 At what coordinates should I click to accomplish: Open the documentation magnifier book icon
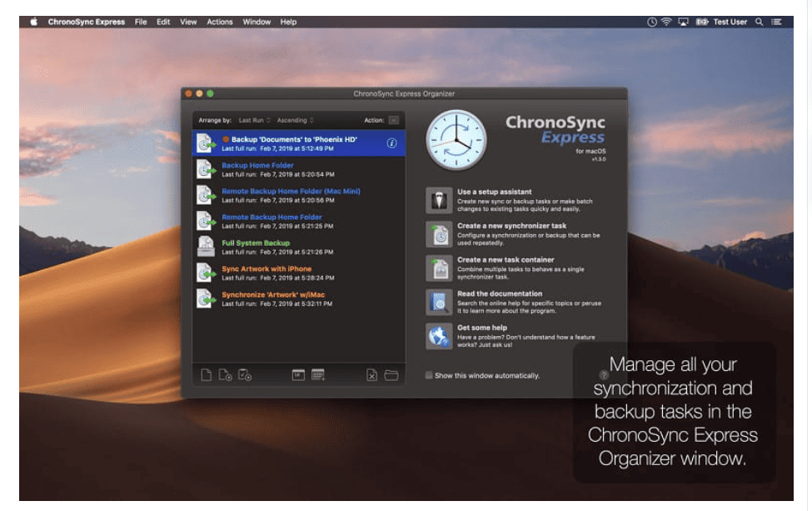pos(439,302)
